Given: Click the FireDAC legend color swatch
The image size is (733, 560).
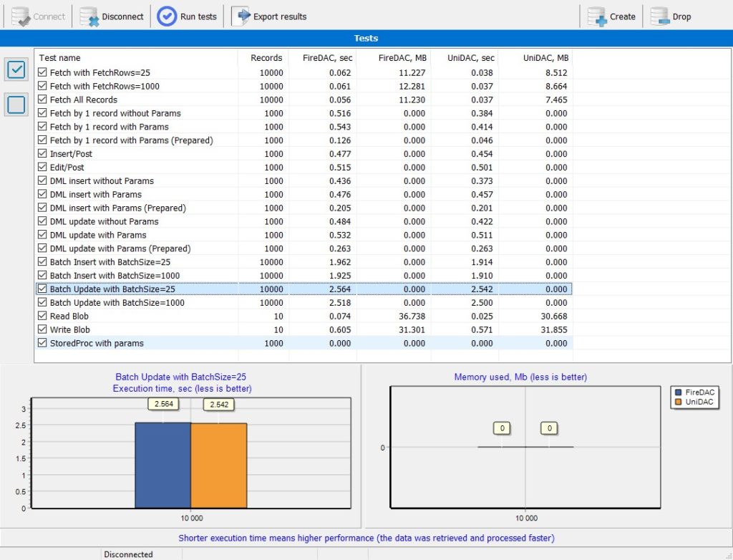Looking at the screenshot, I should point(679,392).
